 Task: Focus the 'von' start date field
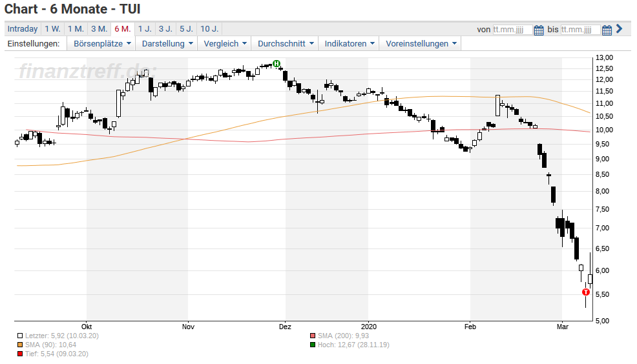click(x=512, y=30)
